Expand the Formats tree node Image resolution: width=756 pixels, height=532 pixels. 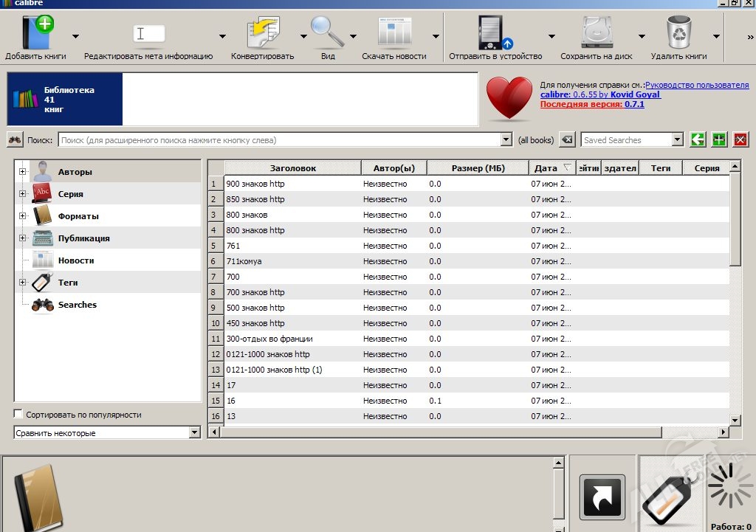(x=22, y=216)
